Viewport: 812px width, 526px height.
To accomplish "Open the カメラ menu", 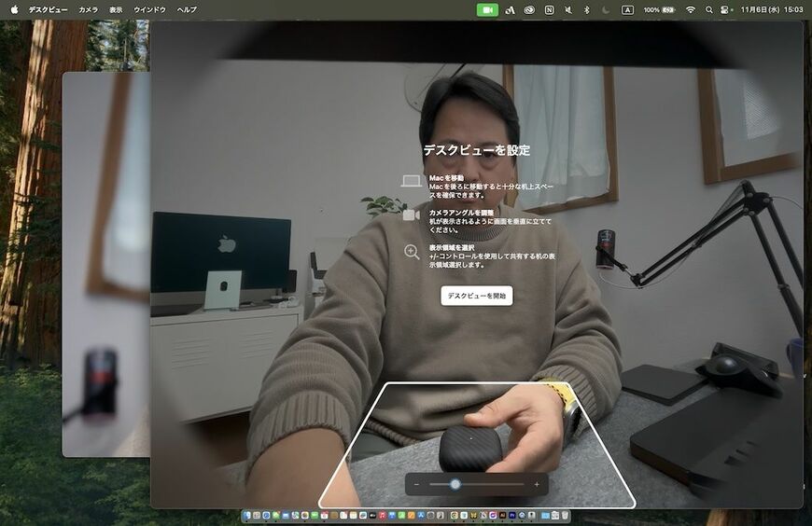I will [x=88, y=10].
